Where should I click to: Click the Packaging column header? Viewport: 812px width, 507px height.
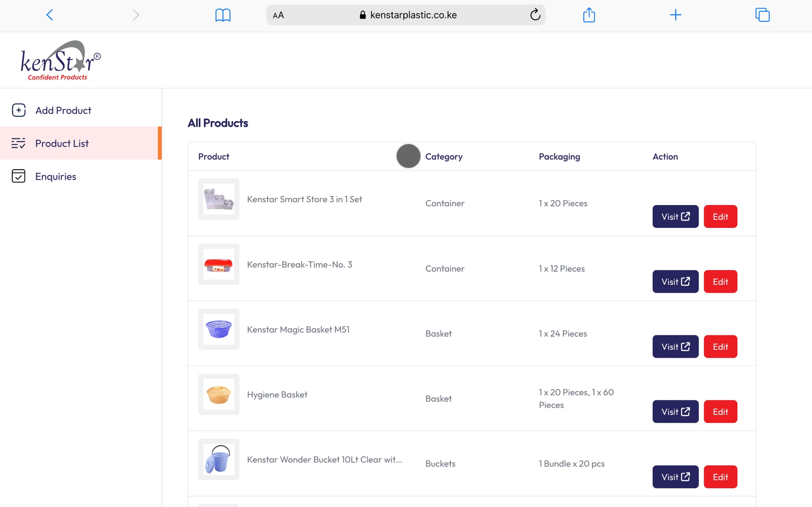coord(559,157)
